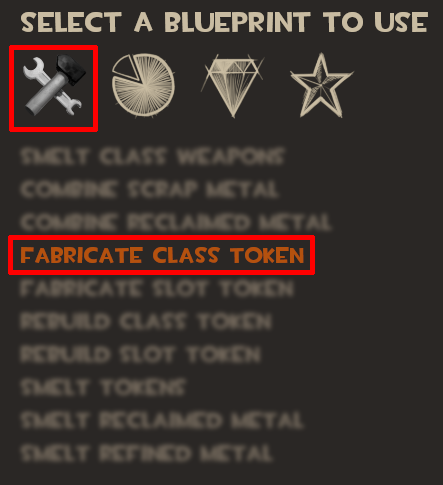Switch to the diamond rare items category

point(232,86)
